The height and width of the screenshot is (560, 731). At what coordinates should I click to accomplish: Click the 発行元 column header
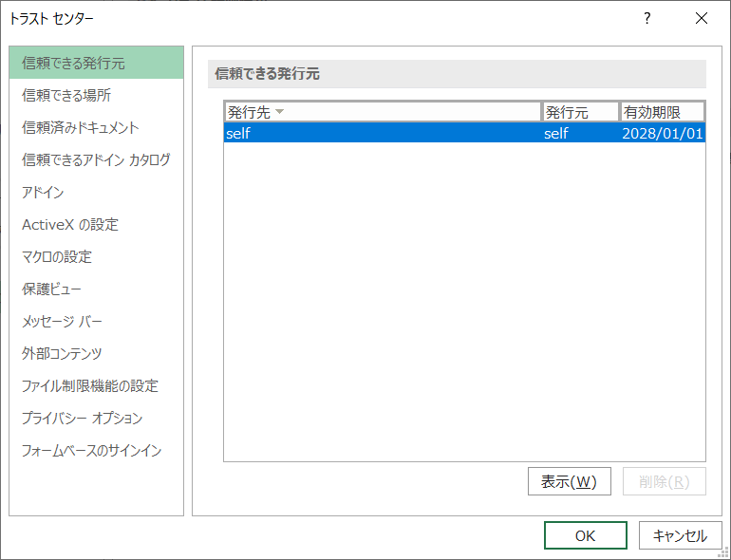tap(580, 112)
